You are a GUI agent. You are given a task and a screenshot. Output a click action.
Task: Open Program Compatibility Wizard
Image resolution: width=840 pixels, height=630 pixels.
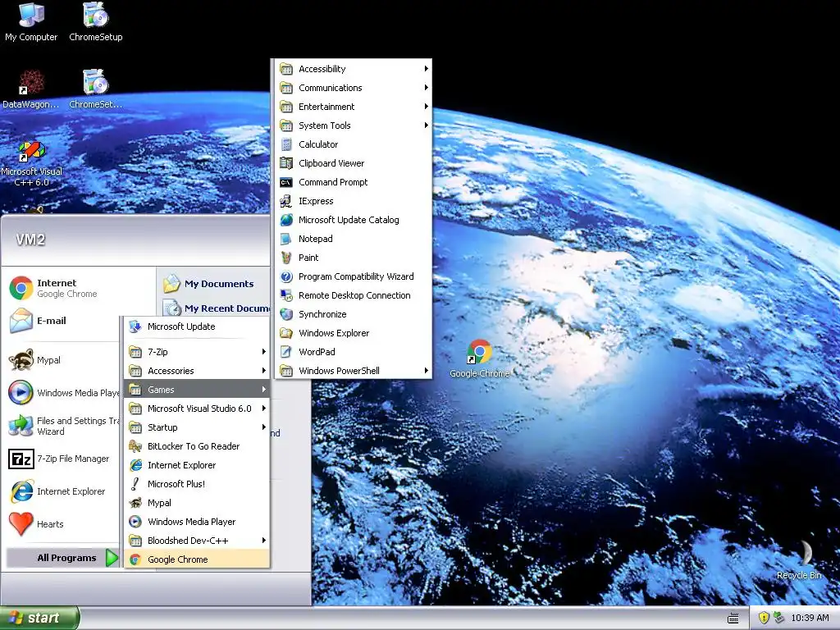pos(354,276)
